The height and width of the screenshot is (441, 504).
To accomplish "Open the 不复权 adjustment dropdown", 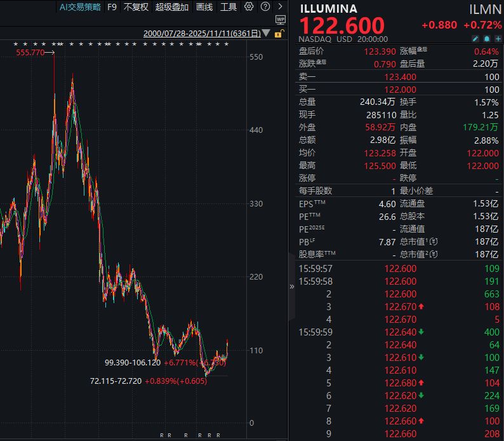I will pos(136,7).
